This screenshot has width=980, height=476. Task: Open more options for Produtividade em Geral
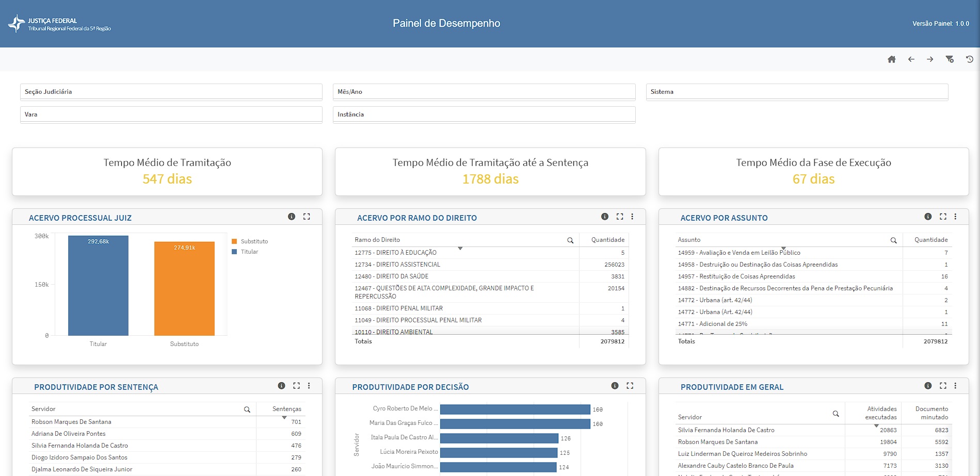pos(955,386)
